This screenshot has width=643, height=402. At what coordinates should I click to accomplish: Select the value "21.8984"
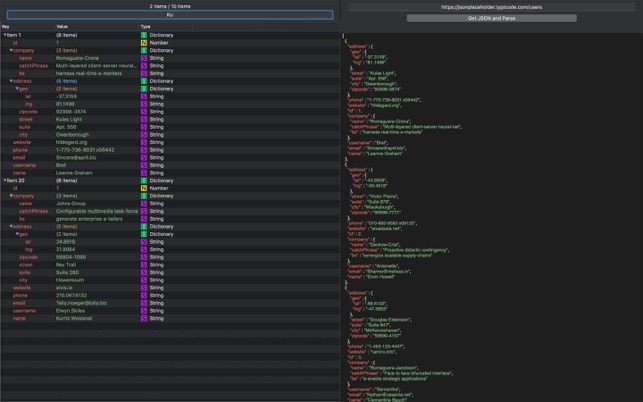coord(65,249)
